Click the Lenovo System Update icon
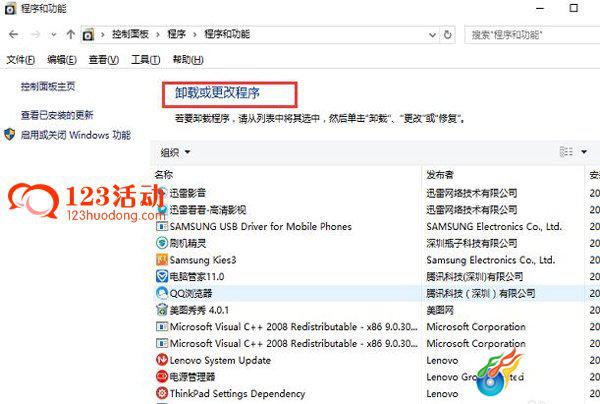The image size is (600, 404). click(x=162, y=360)
